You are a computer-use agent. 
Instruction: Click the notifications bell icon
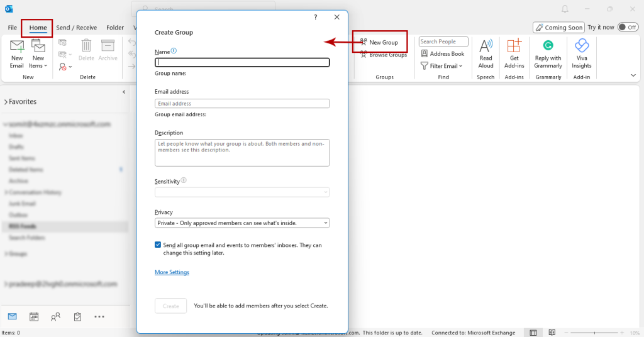coord(565,9)
